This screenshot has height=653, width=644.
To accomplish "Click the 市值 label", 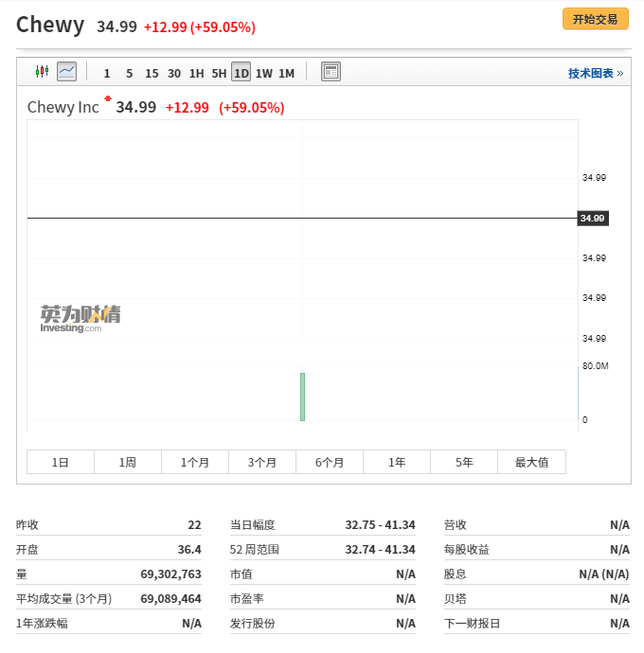I will tap(241, 574).
